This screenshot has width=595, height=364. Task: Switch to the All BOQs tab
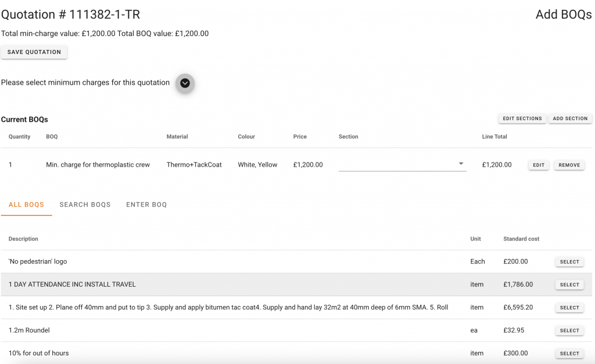coord(26,205)
